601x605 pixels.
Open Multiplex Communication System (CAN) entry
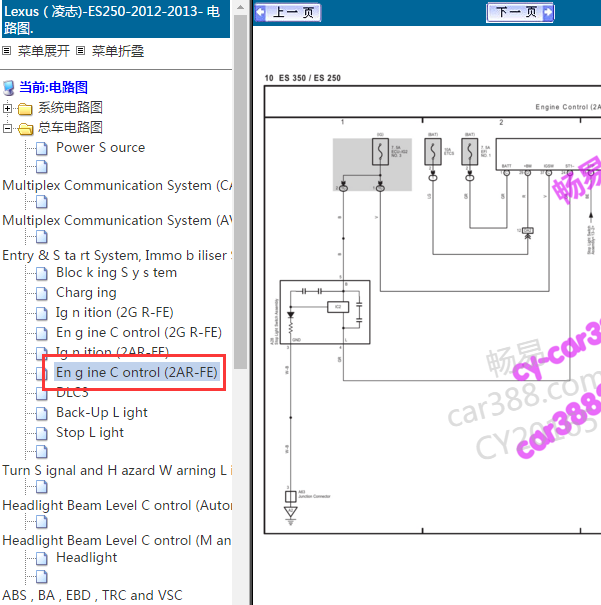tap(117, 185)
